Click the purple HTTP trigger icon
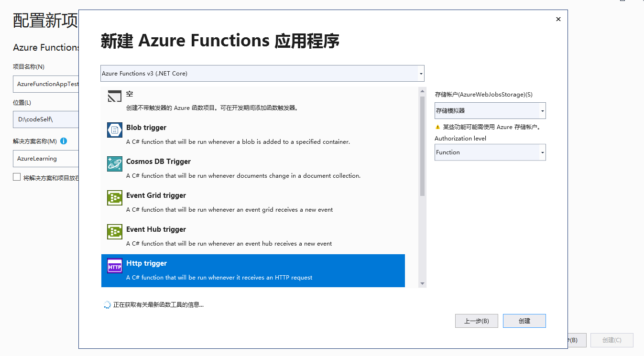The image size is (644, 356). point(114,266)
